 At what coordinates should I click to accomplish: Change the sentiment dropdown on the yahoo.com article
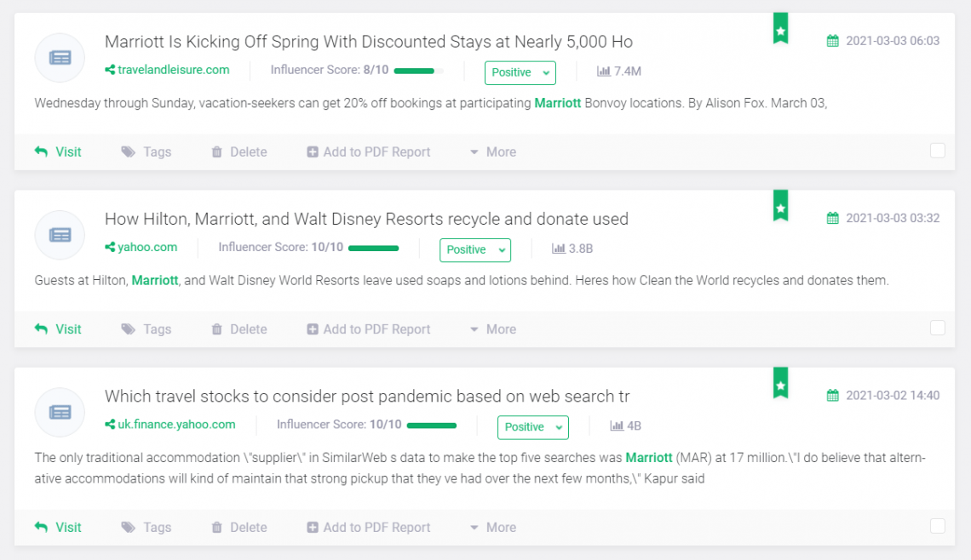474,249
